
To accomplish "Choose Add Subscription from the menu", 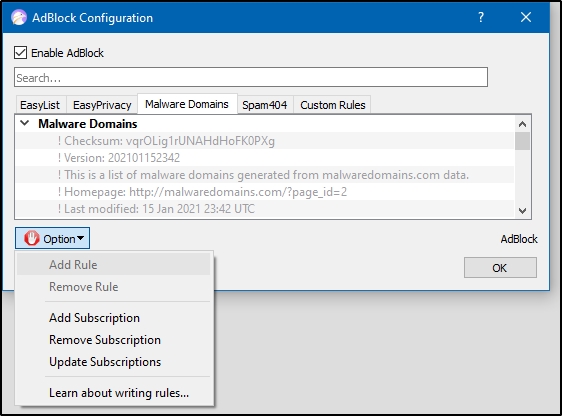I will [x=114, y=318].
